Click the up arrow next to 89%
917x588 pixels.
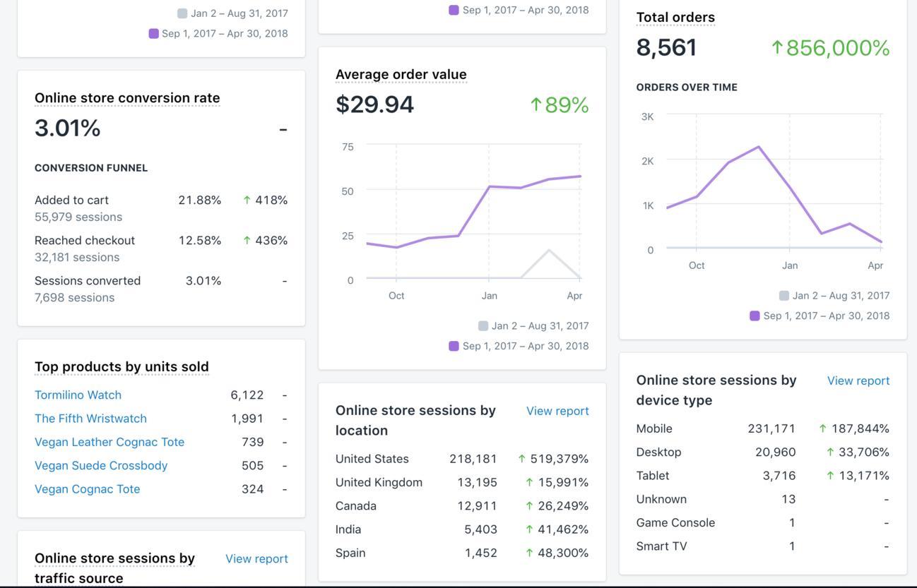[536, 104]
